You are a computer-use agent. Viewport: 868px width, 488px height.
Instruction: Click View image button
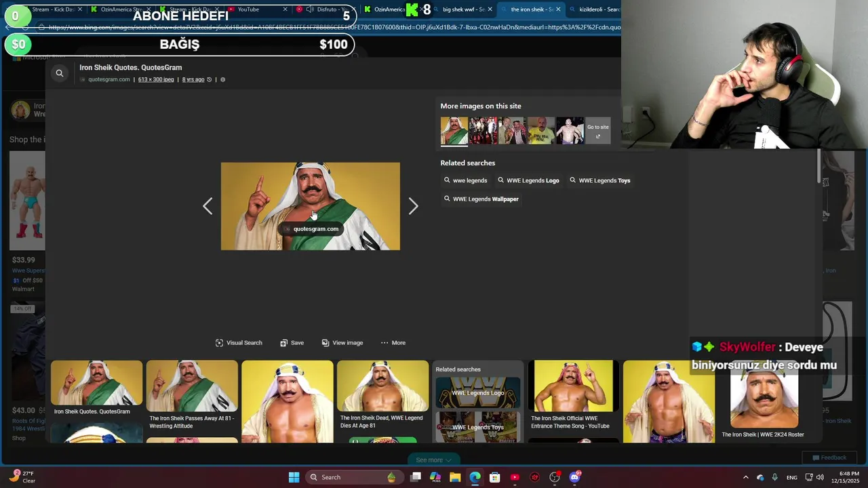click(x=342, y=343)
